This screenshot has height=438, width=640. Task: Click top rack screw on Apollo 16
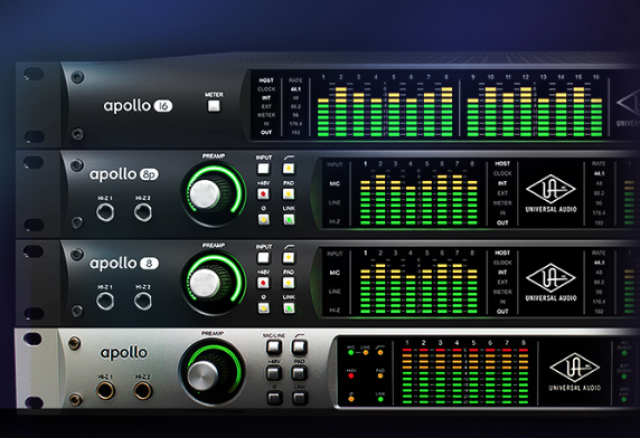pos(77,77)
